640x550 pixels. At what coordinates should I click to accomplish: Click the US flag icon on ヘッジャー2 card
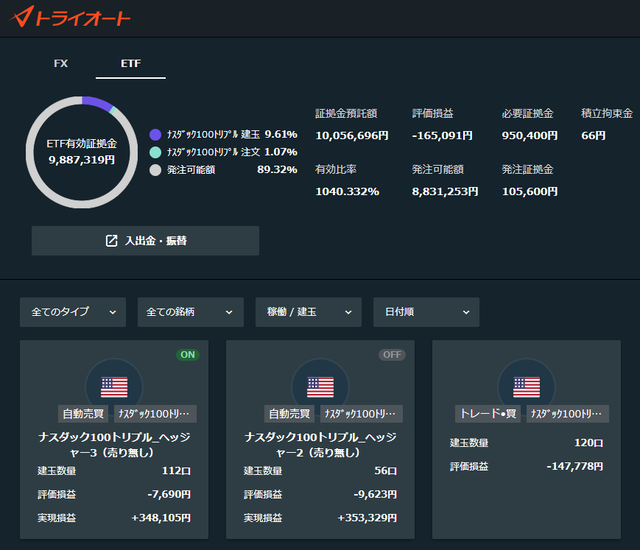[x=320, y=387]
